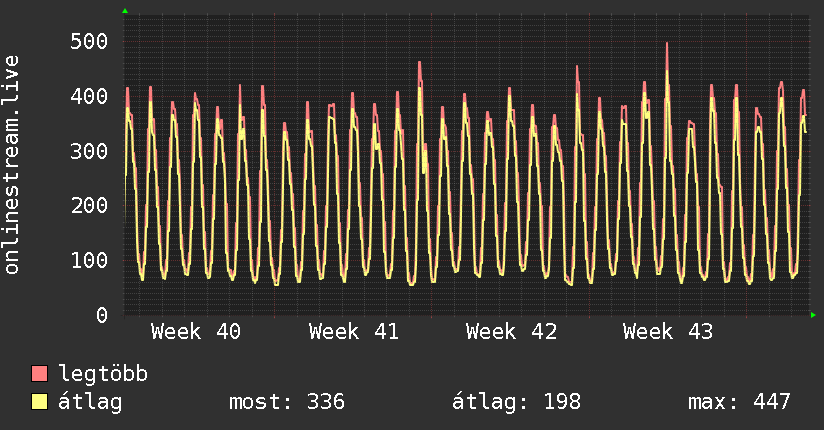Click the "most: 336" statistic
The image size is (824, 430).
(x=287, y=402)
